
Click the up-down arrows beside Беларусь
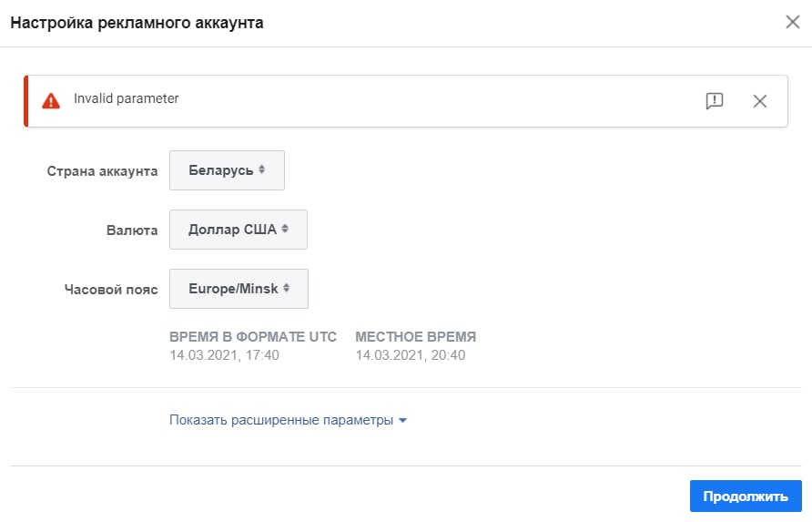[x=261, y=169]
